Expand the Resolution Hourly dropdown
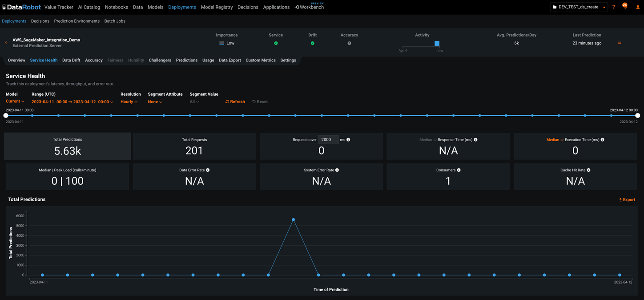The width and height of the screenshot is (644, 300). pyautogui.click(x=129, y=102)
